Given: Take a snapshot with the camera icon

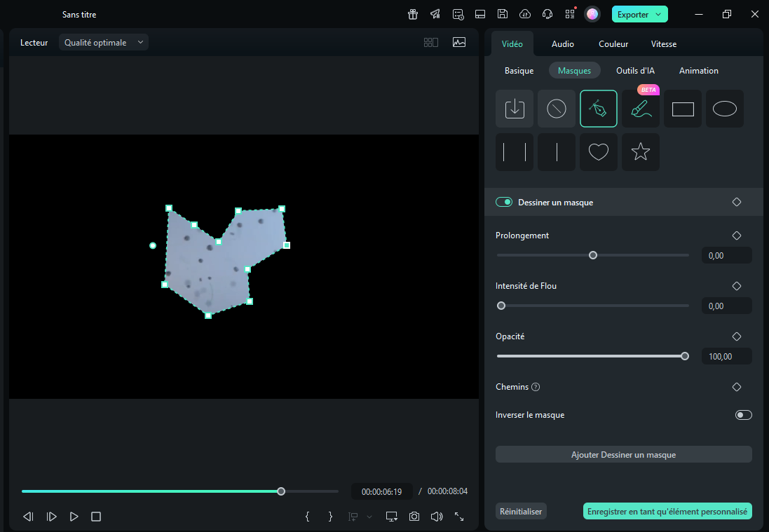Looking at the screenshot, I should 414,517.
